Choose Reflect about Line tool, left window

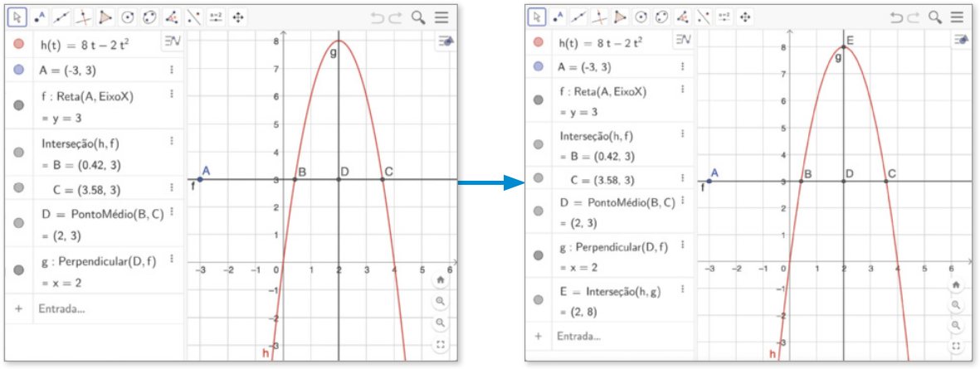tap(193, 17)
